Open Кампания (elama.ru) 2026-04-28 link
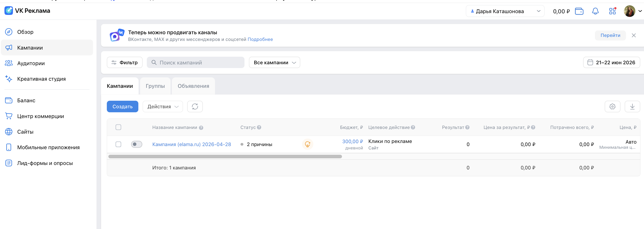This screenshot has width=644, height=229. click(191, 145)
